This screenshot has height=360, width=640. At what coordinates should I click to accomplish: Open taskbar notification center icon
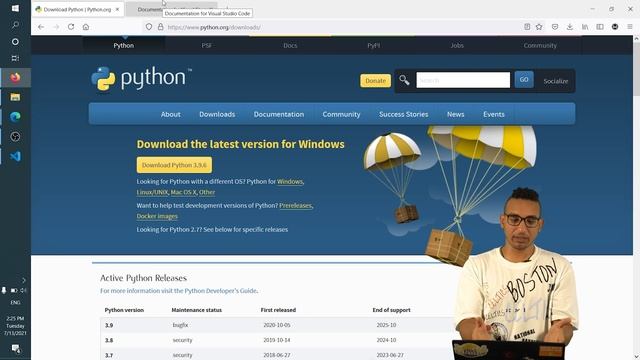pos(15,348)
